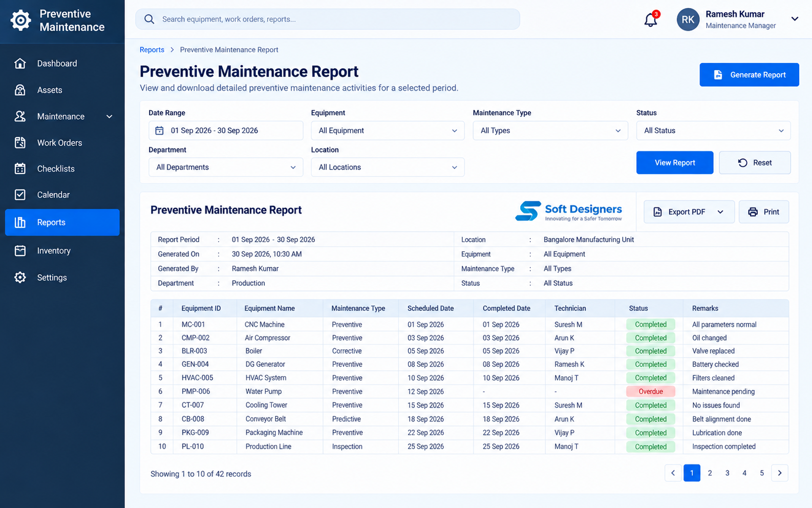
Task: Click the Reports breadcrumb link
Action: 152,50
